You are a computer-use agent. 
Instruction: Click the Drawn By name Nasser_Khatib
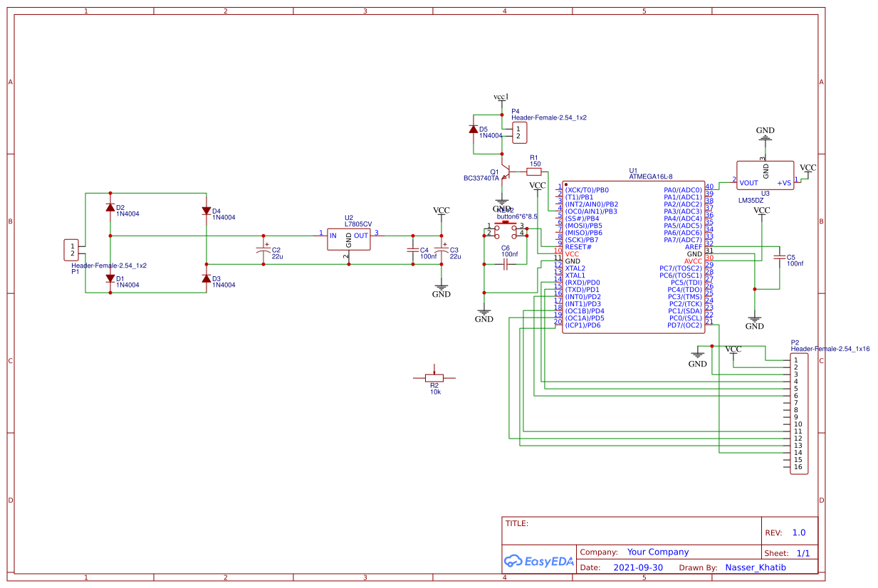[756, 567]
